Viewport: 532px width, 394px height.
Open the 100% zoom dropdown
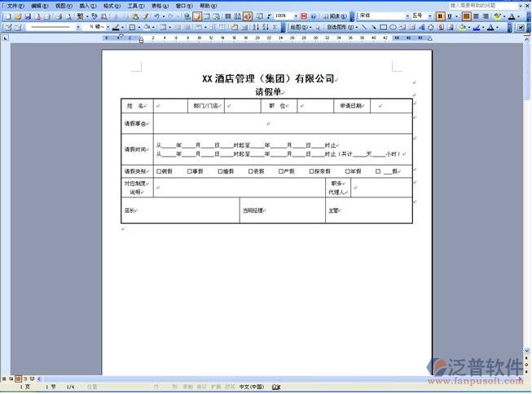(296, 16)
